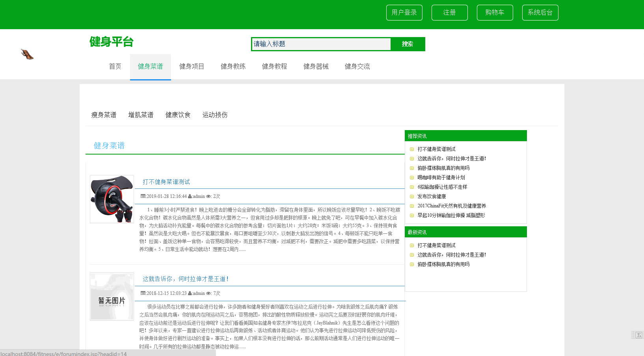Viewport: 644px width, 356px height.
Task: Click bullet icon beside 早起10分钟瑜伽拉伸操
Action: (412, 215)
